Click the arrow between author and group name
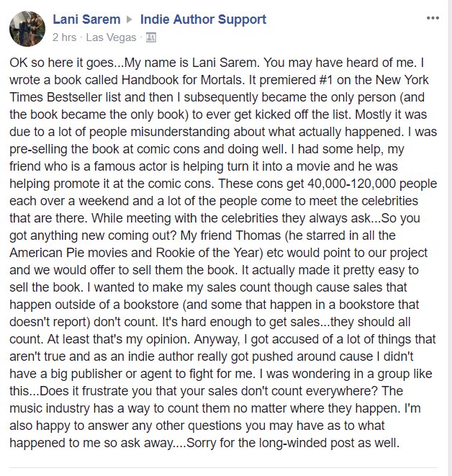The width and height of the screenshot is (452, 476). tap(130, 19)
